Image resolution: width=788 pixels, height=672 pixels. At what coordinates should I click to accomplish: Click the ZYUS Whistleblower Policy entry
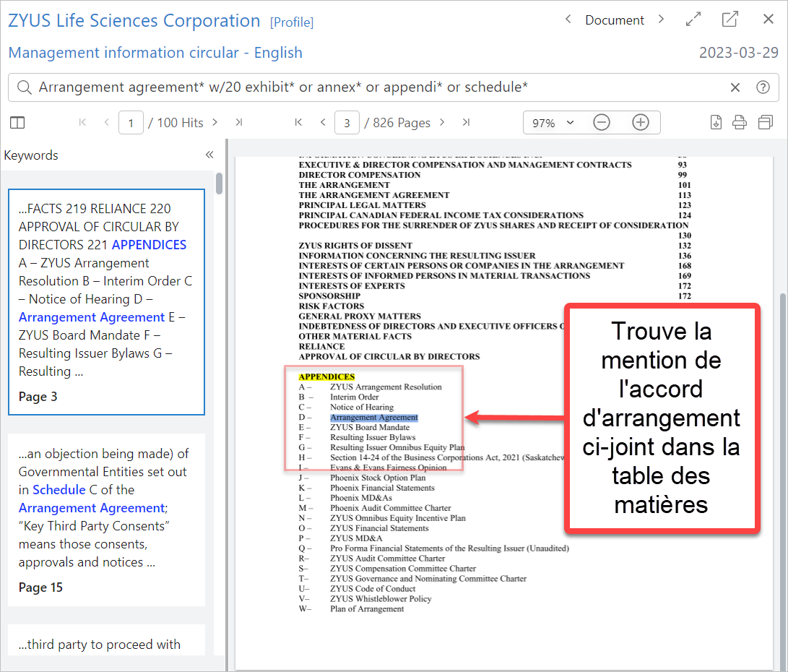click(x=381, y=598)
